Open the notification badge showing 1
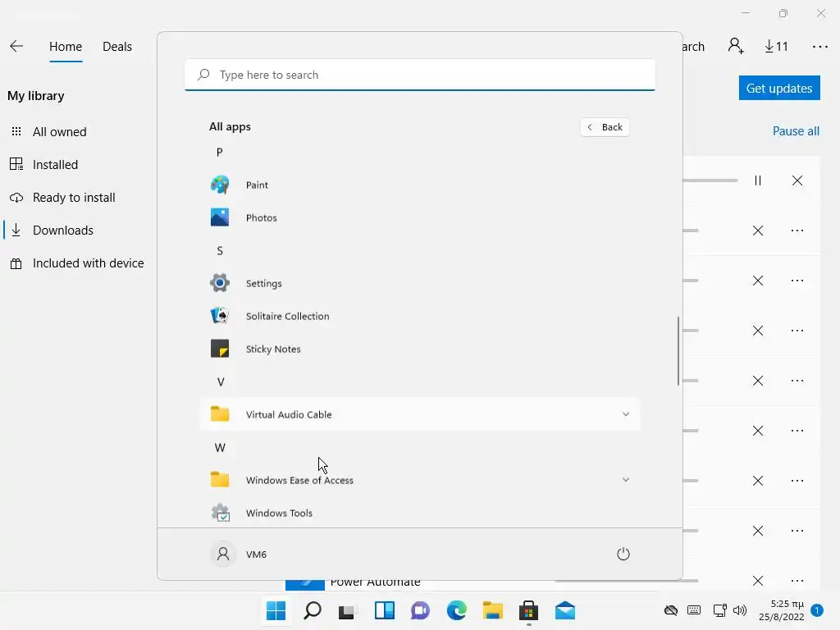 point(817,610)
